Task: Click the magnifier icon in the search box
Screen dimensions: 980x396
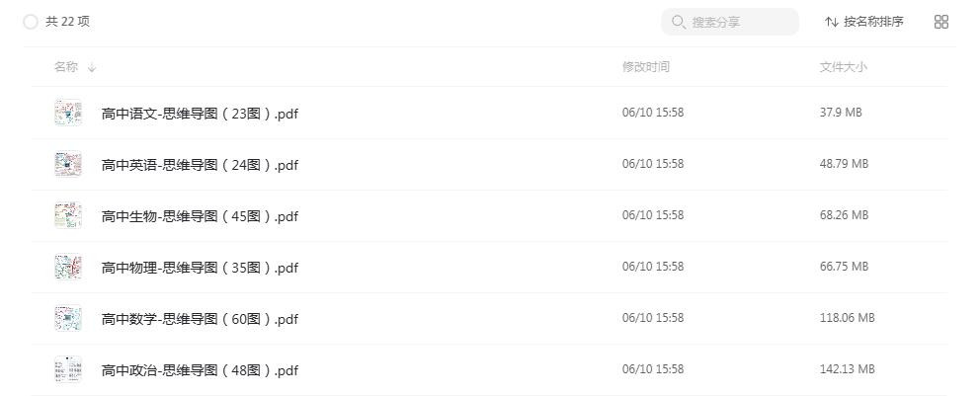Action: [x=679, y=22]
